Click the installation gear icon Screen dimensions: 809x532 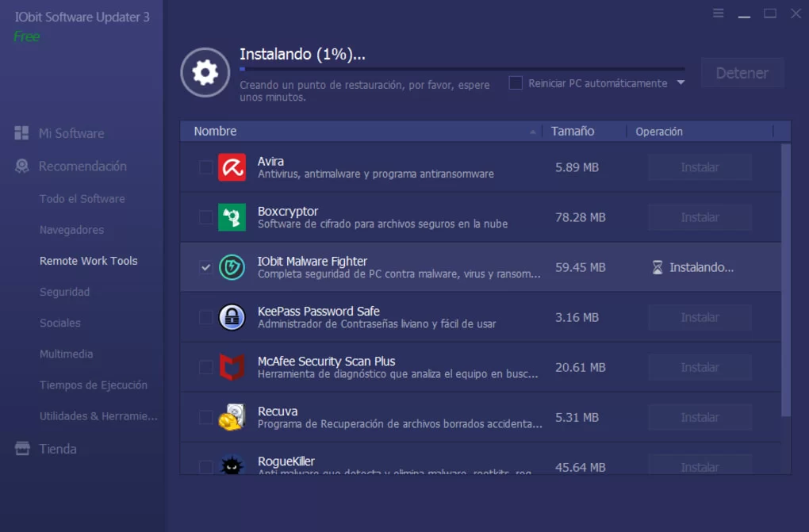pyautogui.click(x=205, y=73)
